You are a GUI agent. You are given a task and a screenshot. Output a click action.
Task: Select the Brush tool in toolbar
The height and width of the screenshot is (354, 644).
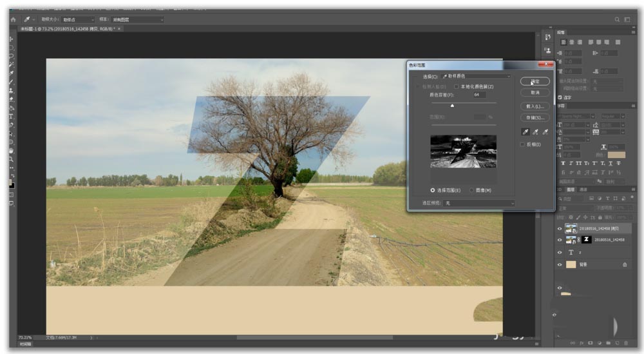pos(11,82)
